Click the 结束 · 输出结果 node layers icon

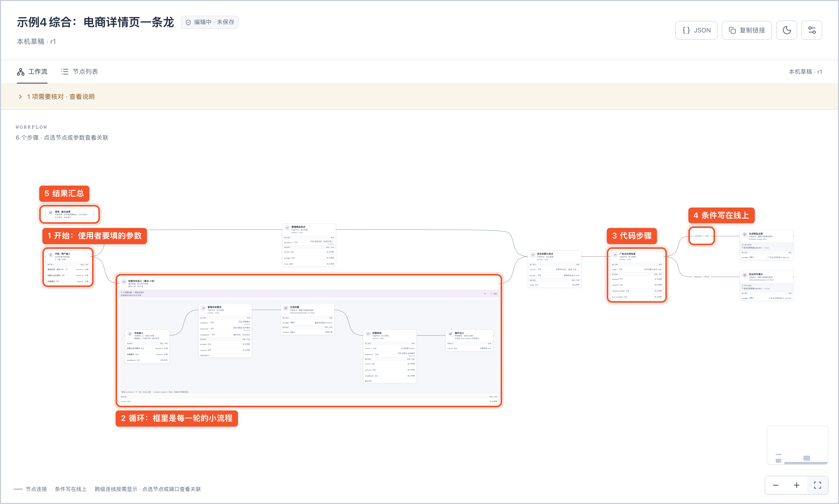click(51, 213)
